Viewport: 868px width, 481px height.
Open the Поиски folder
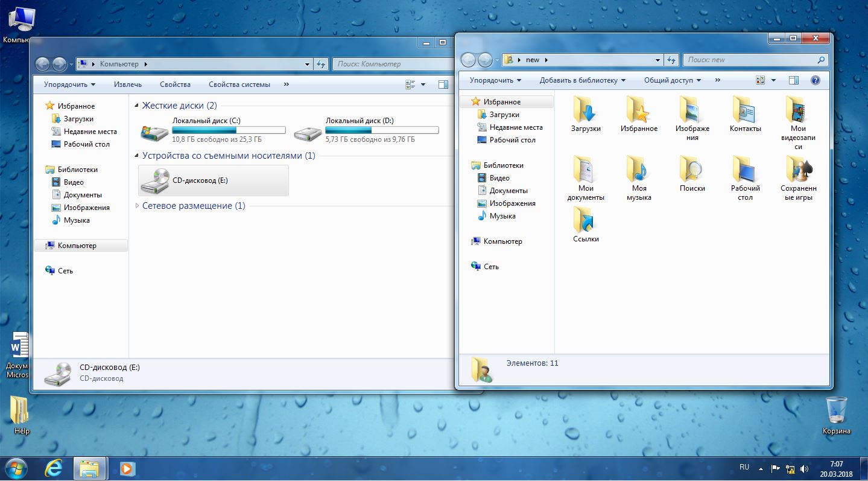[692, 170]
